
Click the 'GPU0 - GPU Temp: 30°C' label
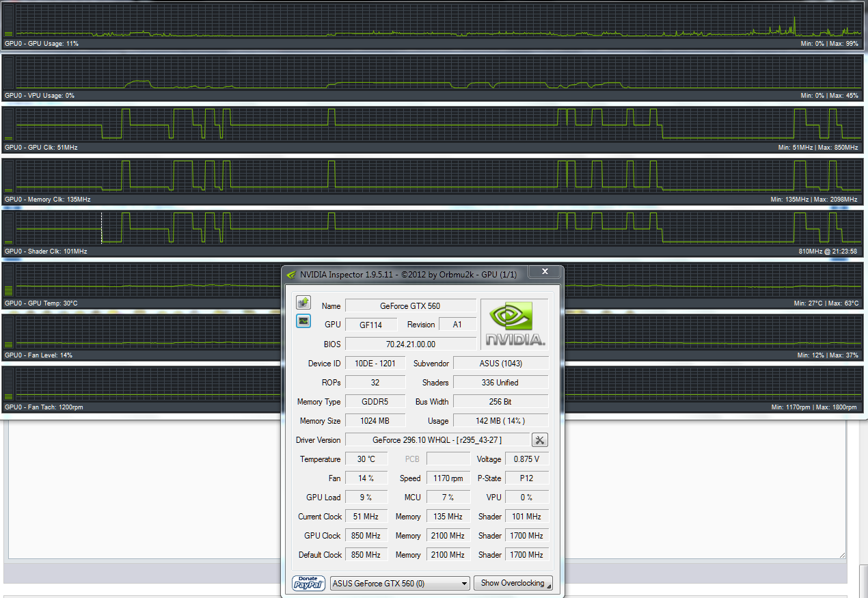[41, 303]
